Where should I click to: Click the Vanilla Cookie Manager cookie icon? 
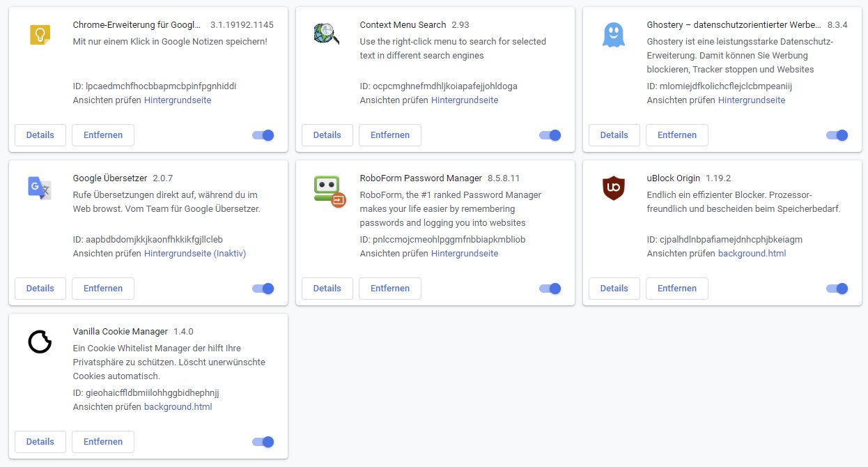40,342
